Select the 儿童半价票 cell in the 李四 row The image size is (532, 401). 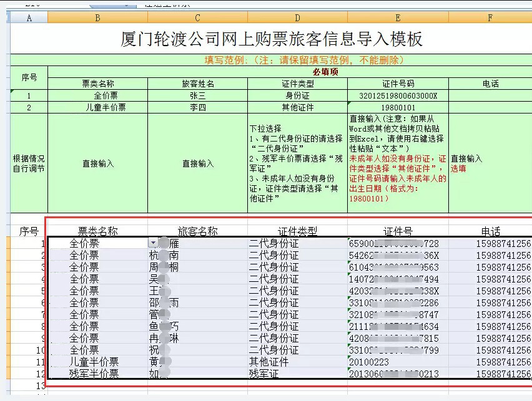pos(97,107)
